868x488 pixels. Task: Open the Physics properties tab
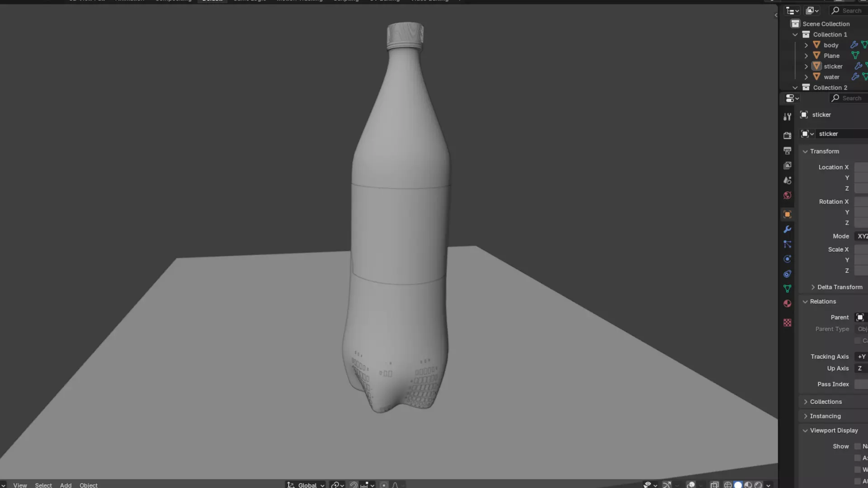pyautogui.click(x=787, y=259)
